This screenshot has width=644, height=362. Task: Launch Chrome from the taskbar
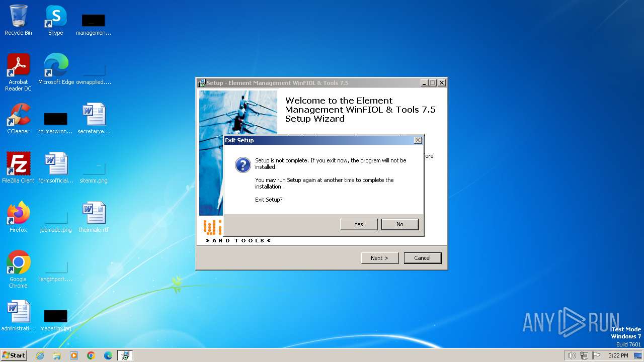pos(91,355)
